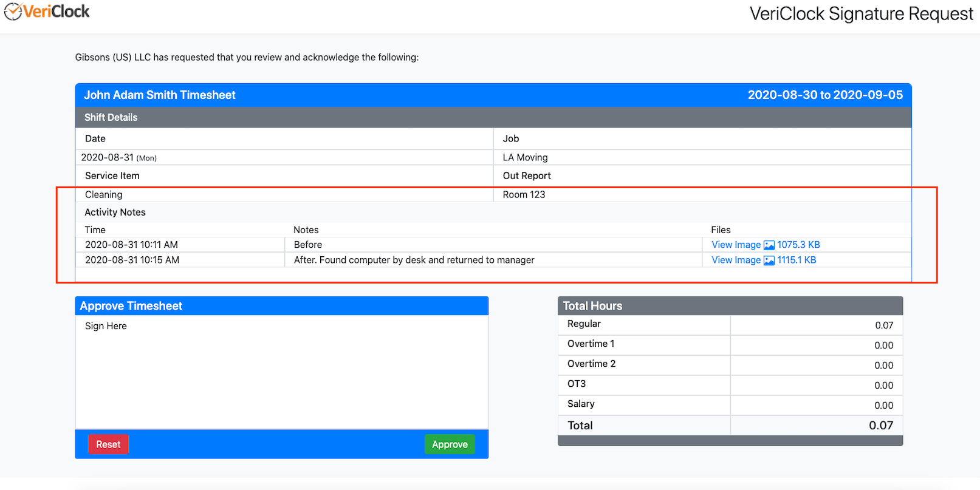This screenshot has height=490, width=980.
Task: Select the Shift Details section header
Action: tap(111, 118)
